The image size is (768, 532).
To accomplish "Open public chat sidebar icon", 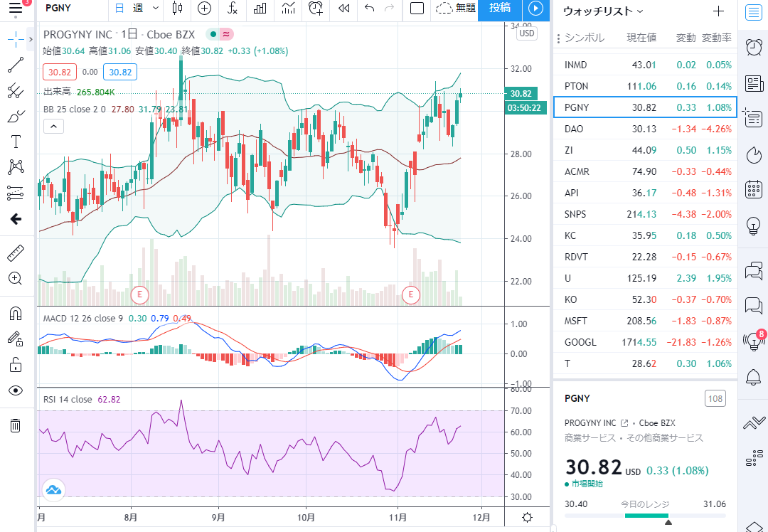I will tap(753, 270).
